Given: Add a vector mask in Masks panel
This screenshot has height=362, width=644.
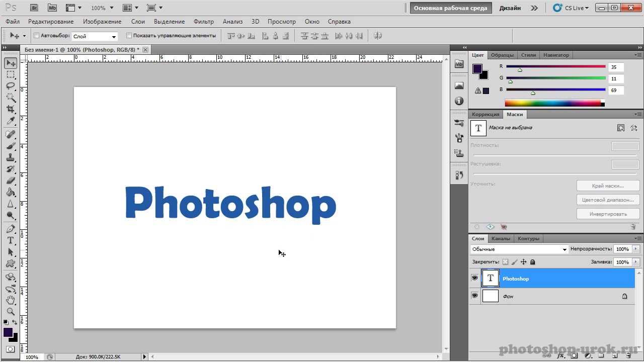Looking at the screenshot, I should point(634,128).
